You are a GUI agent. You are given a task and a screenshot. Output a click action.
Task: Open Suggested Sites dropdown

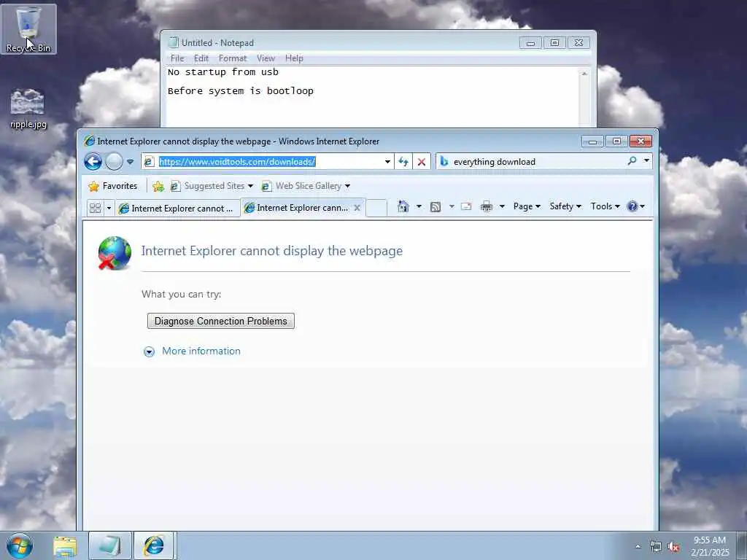[x=212, y=186]
